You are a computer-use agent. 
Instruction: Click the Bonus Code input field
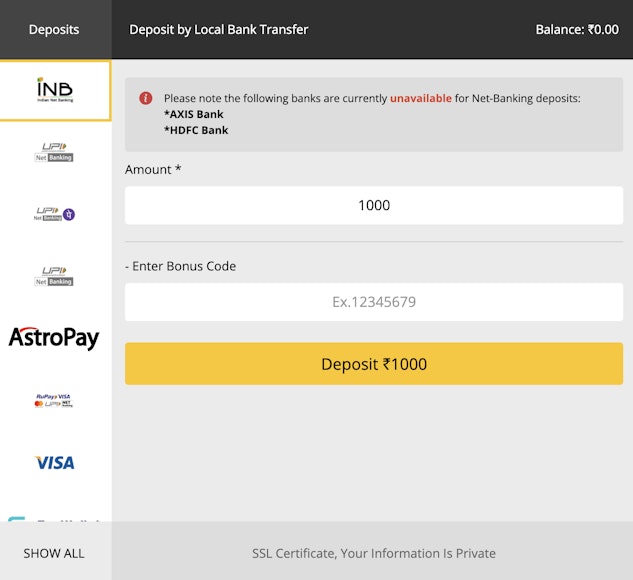pos(373,302)
